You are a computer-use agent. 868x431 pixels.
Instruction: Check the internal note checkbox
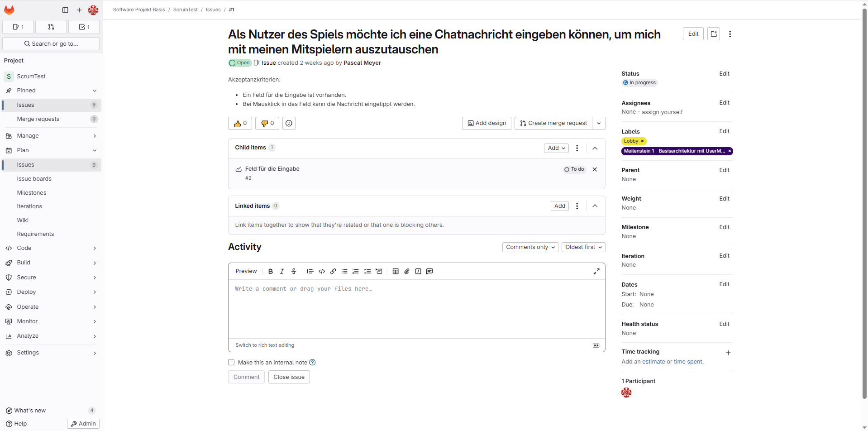pos(231,362)
